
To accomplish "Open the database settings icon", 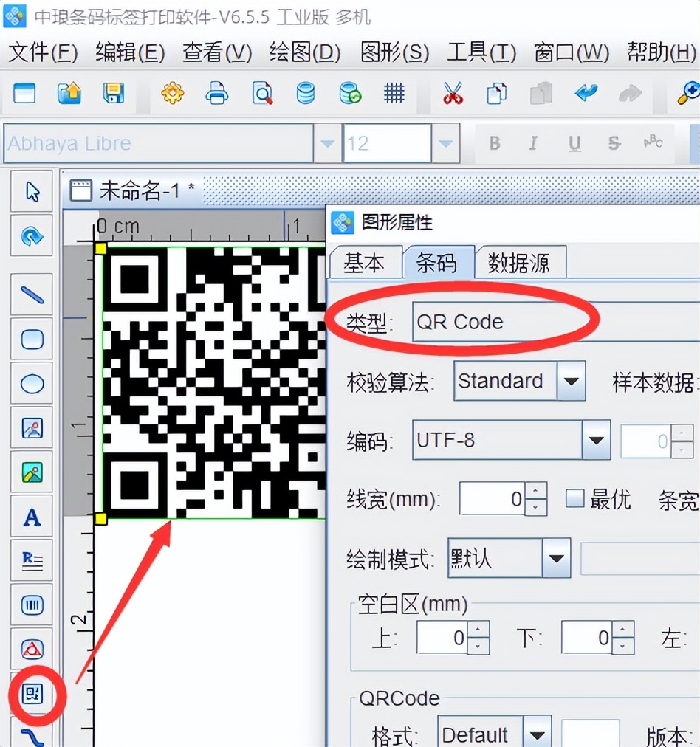I will (x=306, y=93).
